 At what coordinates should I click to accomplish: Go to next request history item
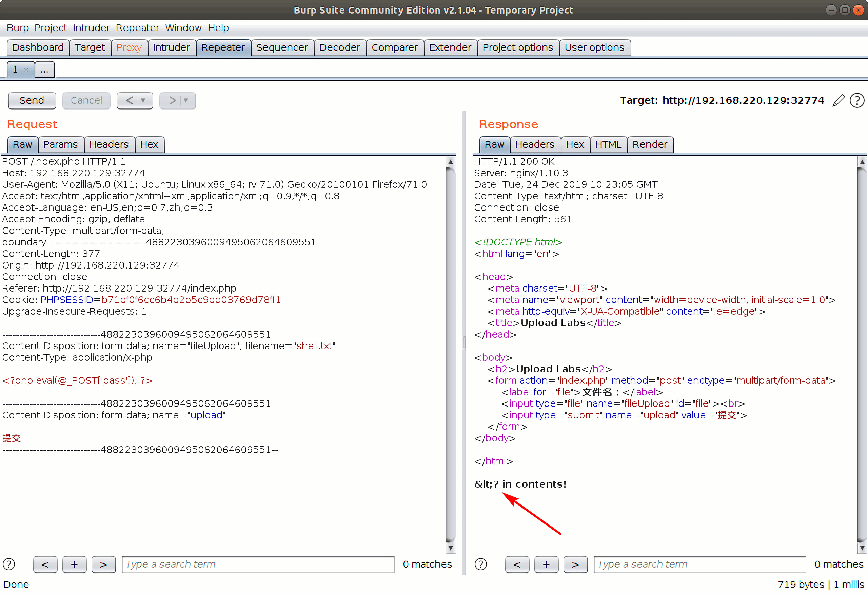point(172,100)
